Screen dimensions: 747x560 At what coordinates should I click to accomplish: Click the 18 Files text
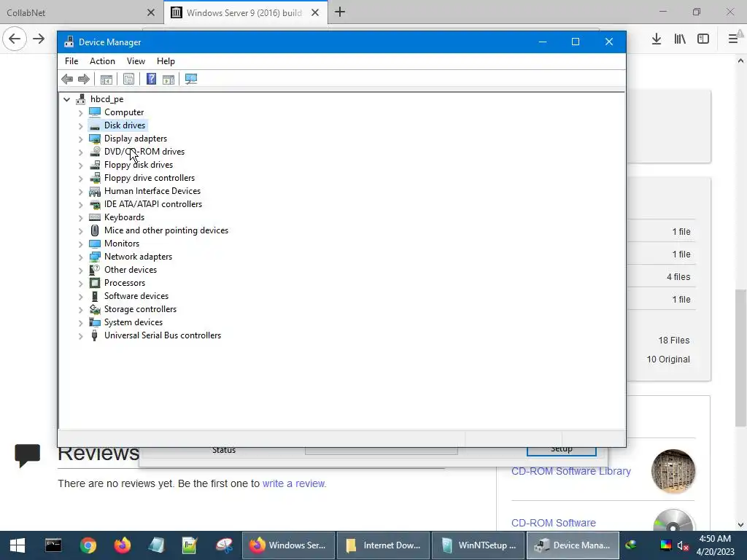(673, 341)
